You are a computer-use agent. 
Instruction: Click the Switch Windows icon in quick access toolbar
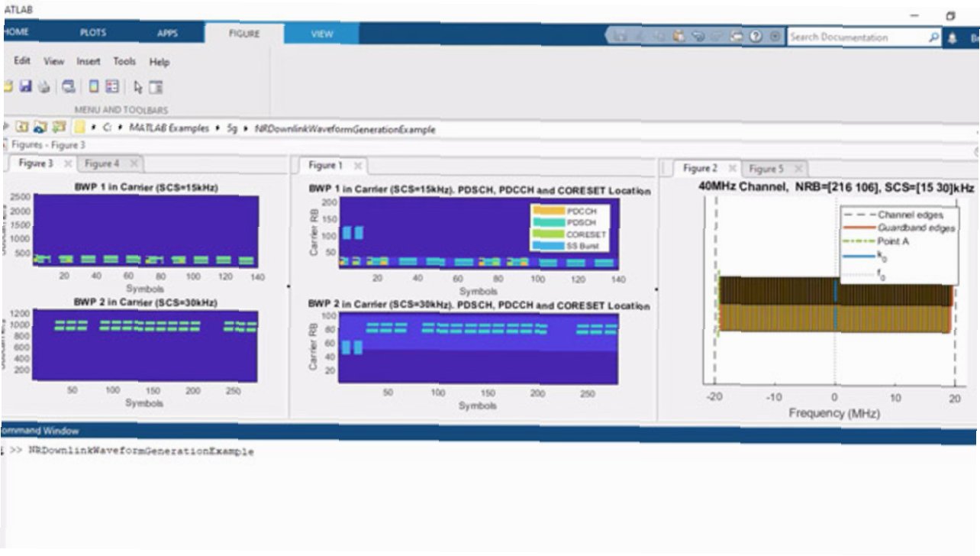pos(737,36)
